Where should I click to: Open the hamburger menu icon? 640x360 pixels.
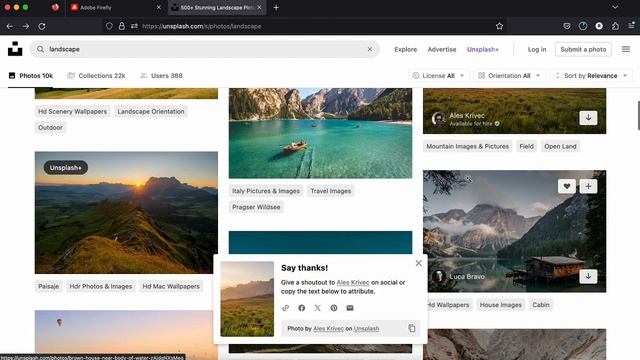click(x=626, y=49)
